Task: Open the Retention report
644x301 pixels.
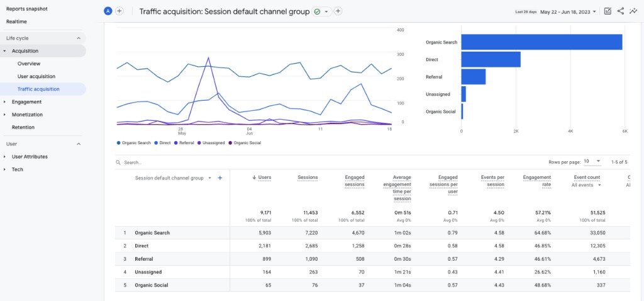Action: pos(23,127)
